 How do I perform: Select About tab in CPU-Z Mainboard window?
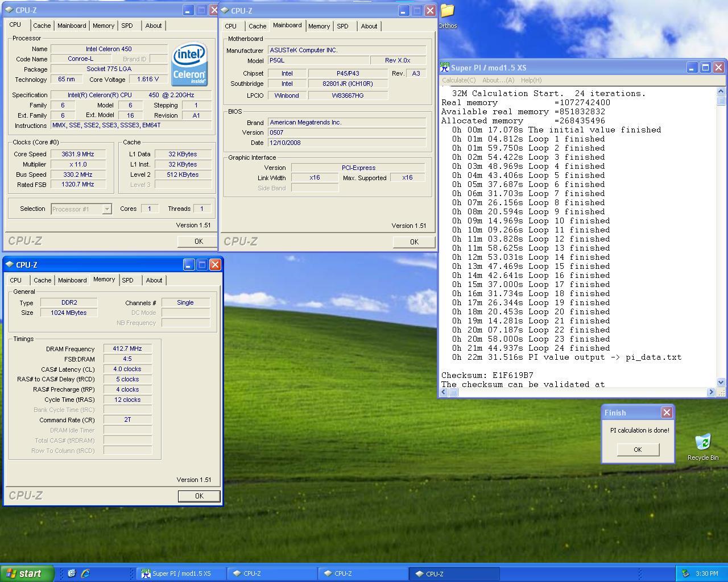(369, 26)
